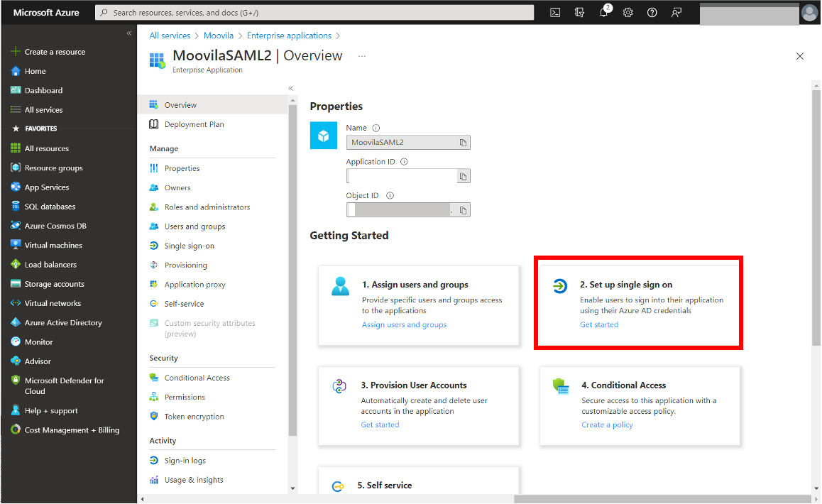
Task: Select Single sign-on in Manage menu
Action: (x=189, y=246)
